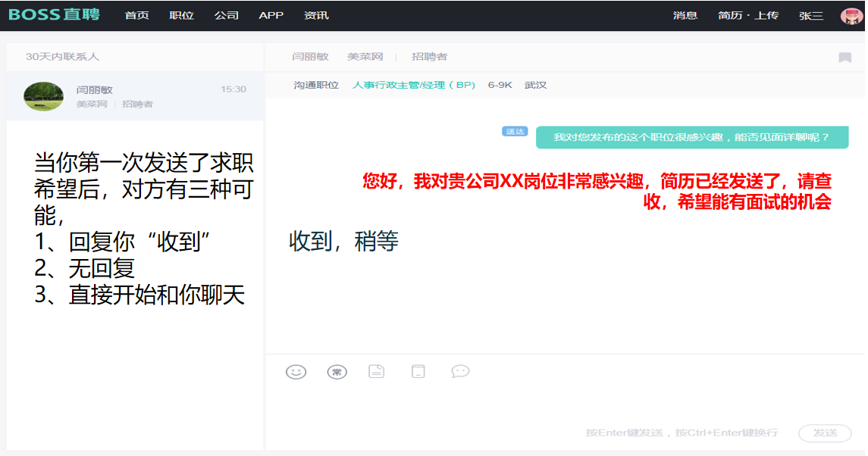Click contact 闫丽敏's avatar thumbnail
This screenshot has width=868, height=456.
click(x=43, y=96)
